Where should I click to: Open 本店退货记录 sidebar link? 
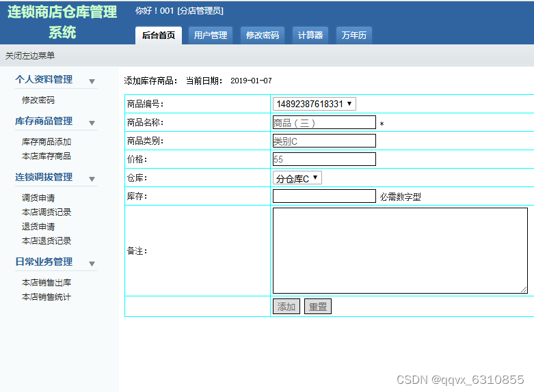[x=46, y=241]
